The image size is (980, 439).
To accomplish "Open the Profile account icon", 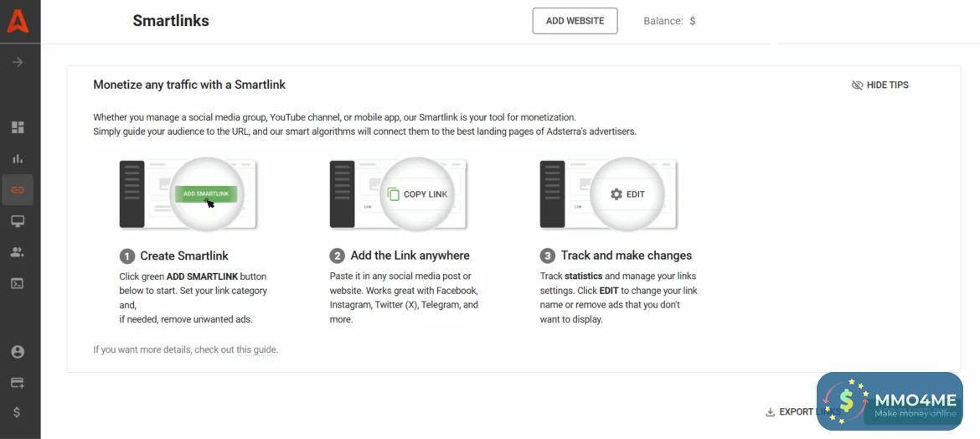I will 18,352.
